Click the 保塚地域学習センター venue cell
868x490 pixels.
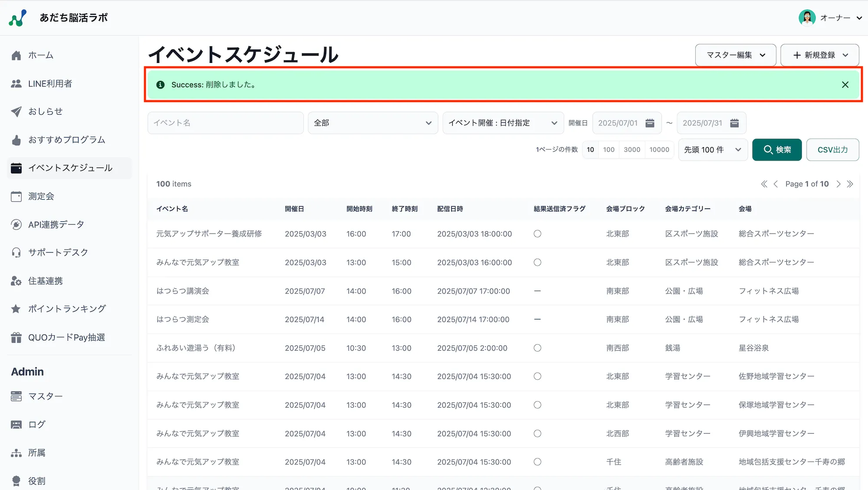pyautogui.click(x=776, y=405)
